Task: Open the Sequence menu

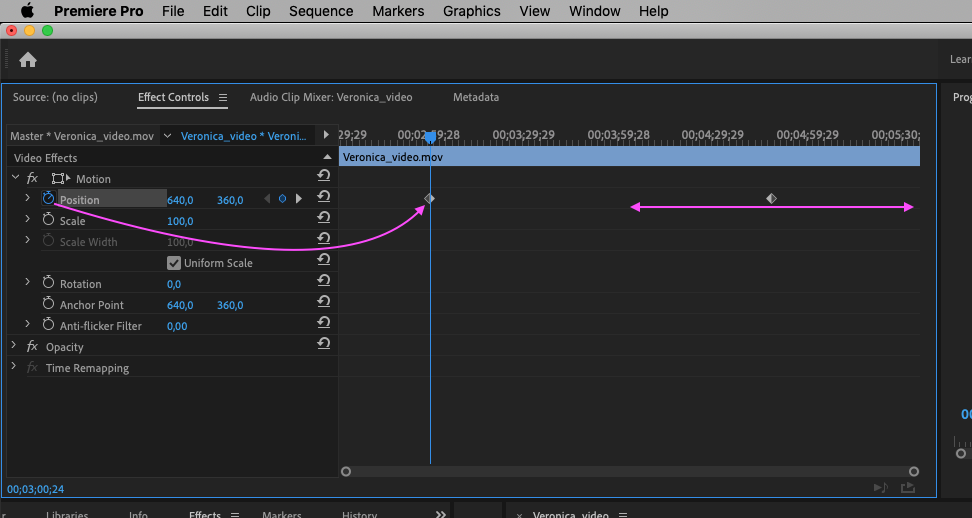Action: [x=321, y=11]
